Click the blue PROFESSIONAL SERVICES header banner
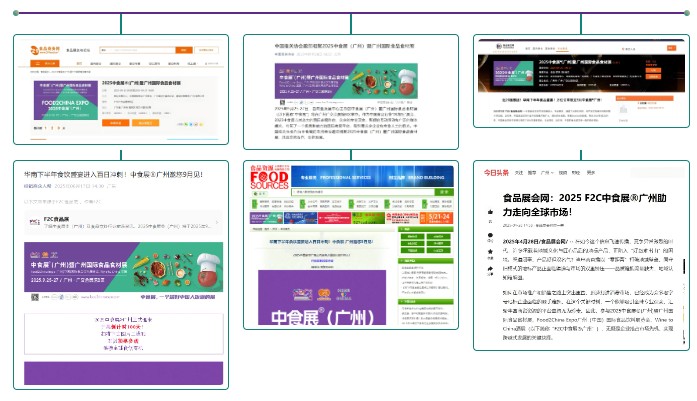The image size is (697, 401). click(372, 176)
